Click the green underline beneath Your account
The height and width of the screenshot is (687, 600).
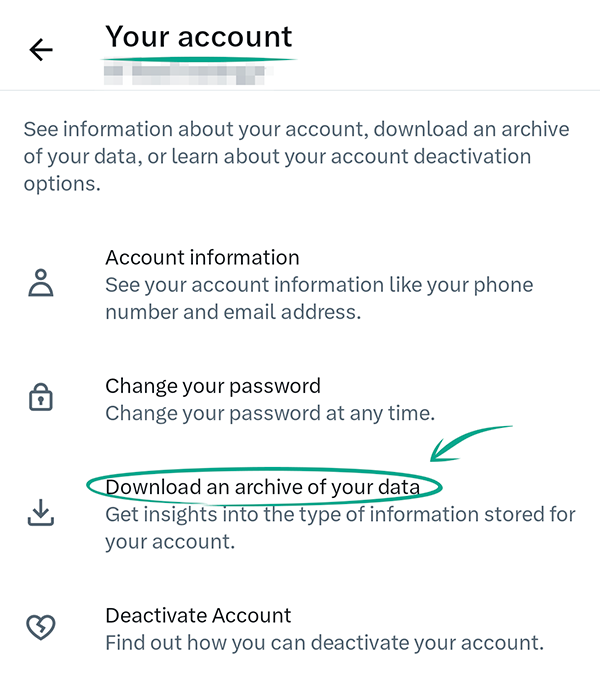point(200,60)
